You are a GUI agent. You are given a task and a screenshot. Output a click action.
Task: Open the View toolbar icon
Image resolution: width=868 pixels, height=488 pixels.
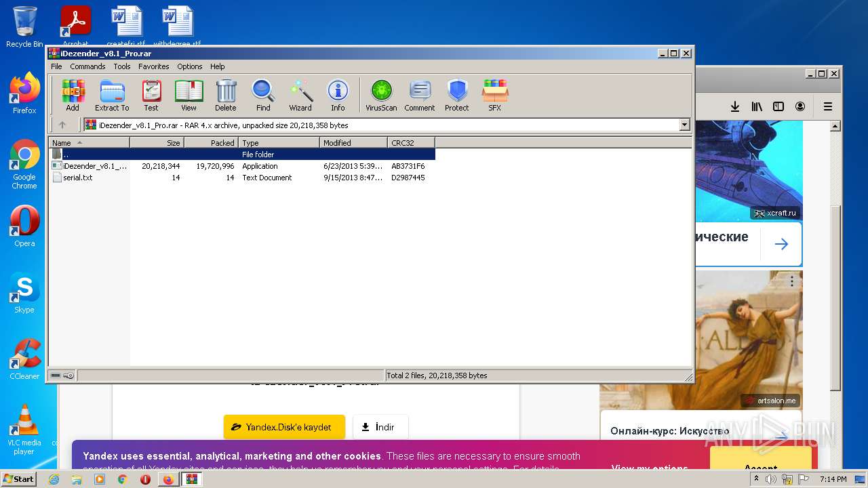point(189,95)
